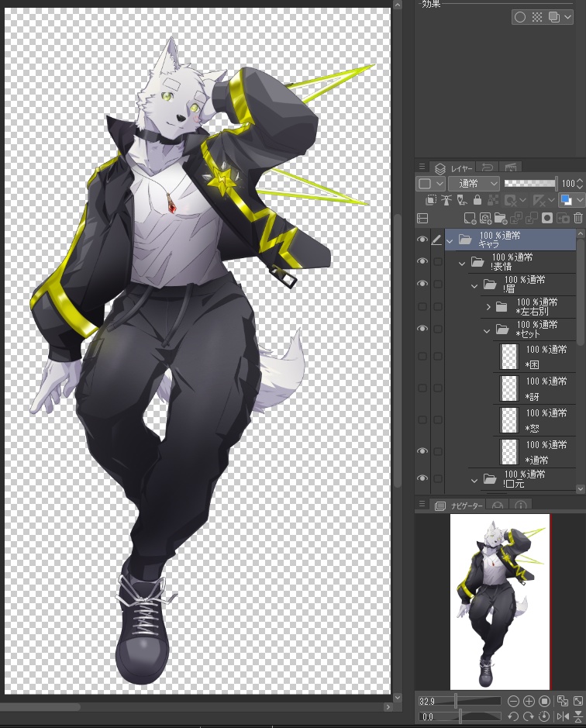Collapse the !眉 folder
Viewport: 586px width, 728px height.
tap(474, 286)
